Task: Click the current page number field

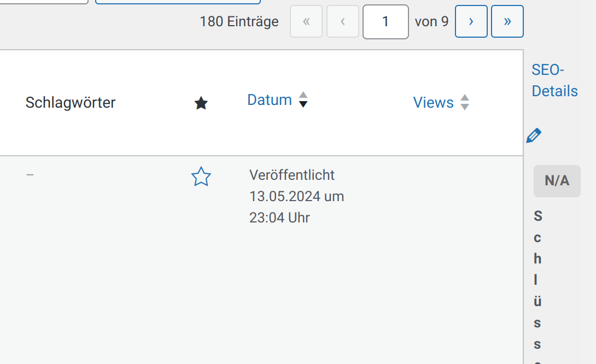Action: coord(385,21)
